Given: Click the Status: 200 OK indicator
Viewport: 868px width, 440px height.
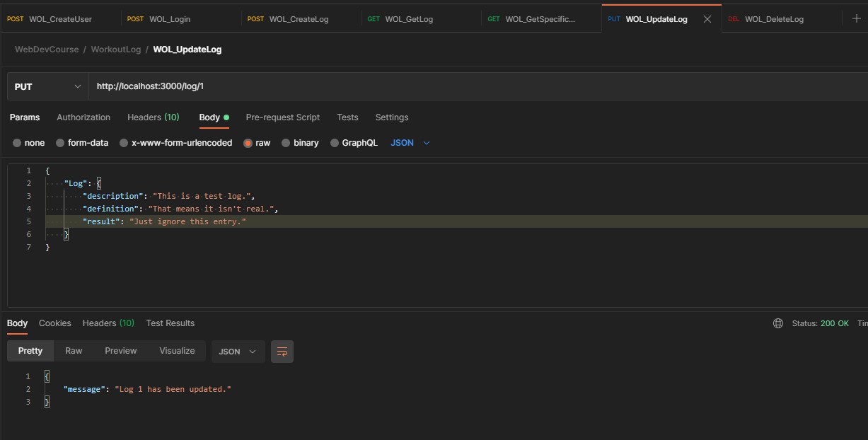Looking at the screenshot, I should [x=820, y=323].
